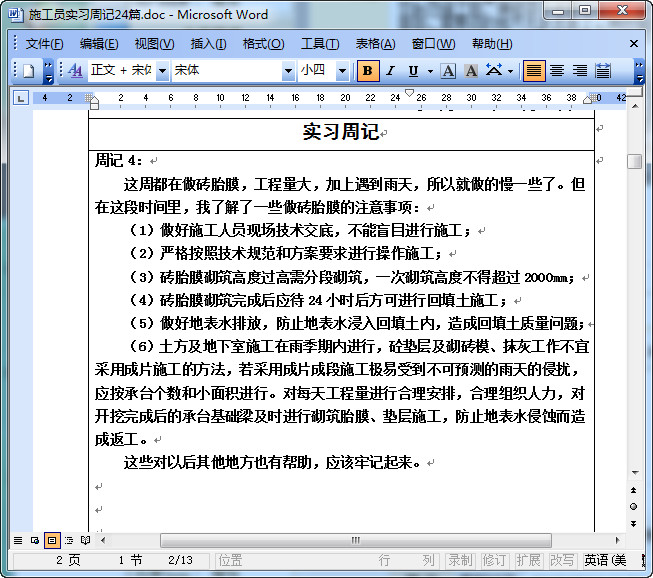Open the 工具(T) menu
Viewport: 653px width, 578px height.
[x=320, y=44]
